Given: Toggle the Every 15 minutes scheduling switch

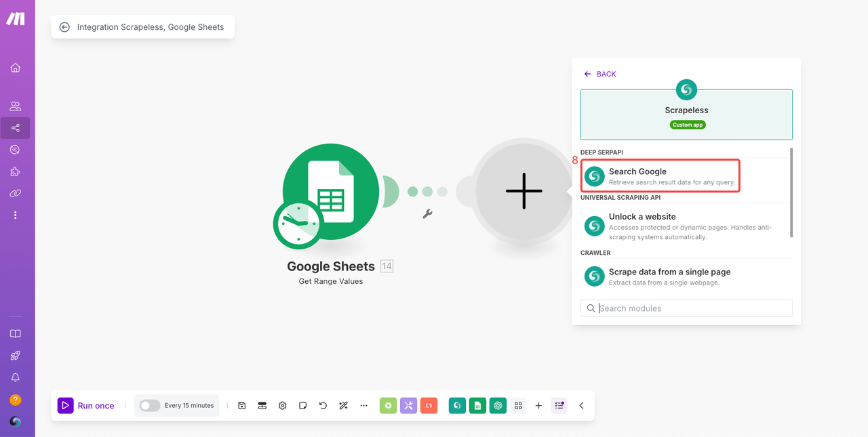Looking at the screenshot, I should click(x=150, y=406).
